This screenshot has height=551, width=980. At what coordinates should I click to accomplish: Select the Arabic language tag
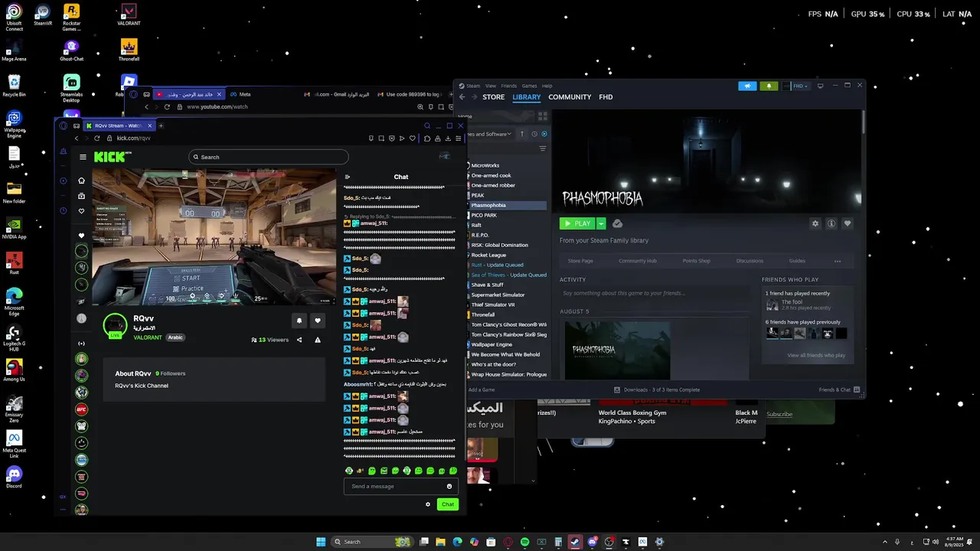coord(175,337)
